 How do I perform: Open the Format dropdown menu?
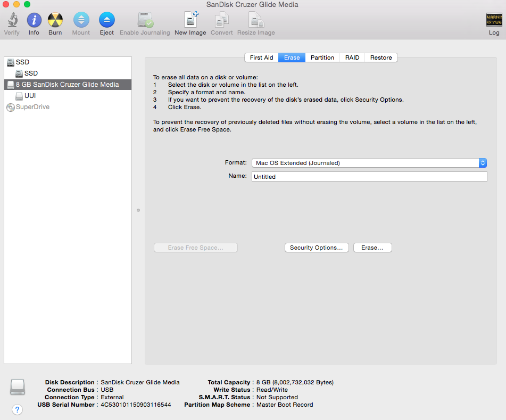pos(369,163)
